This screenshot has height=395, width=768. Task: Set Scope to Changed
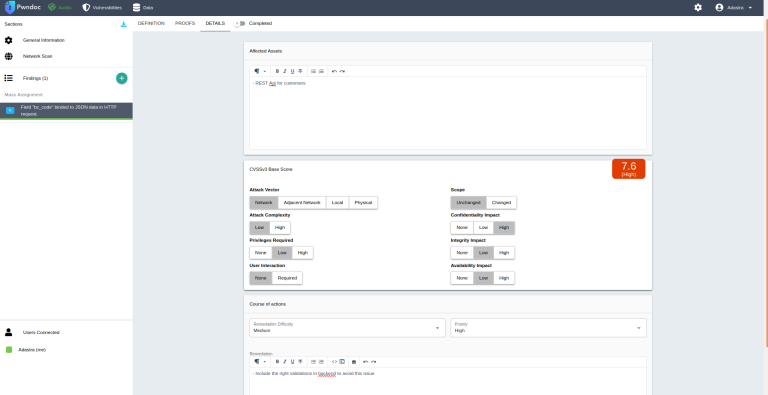pos(501,203)
